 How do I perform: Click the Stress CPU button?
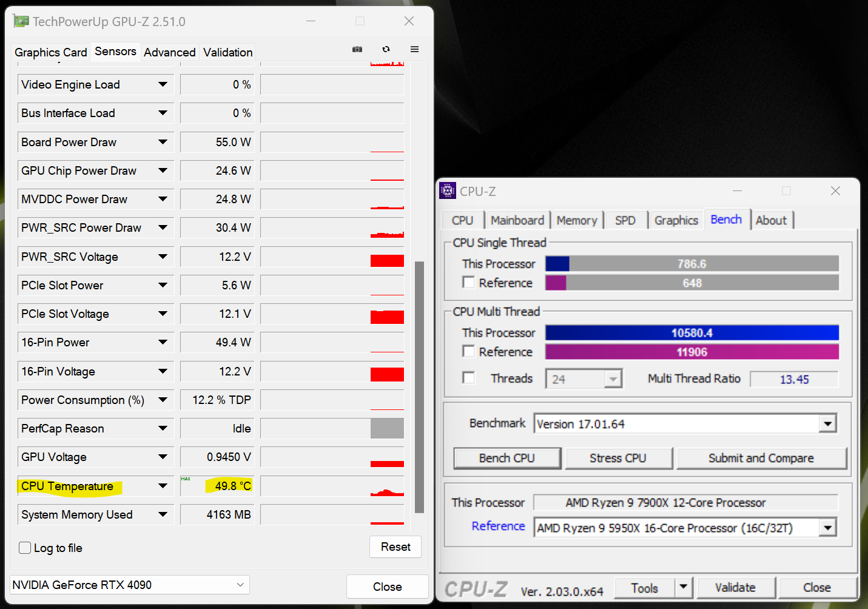click(x=618, y=458)
